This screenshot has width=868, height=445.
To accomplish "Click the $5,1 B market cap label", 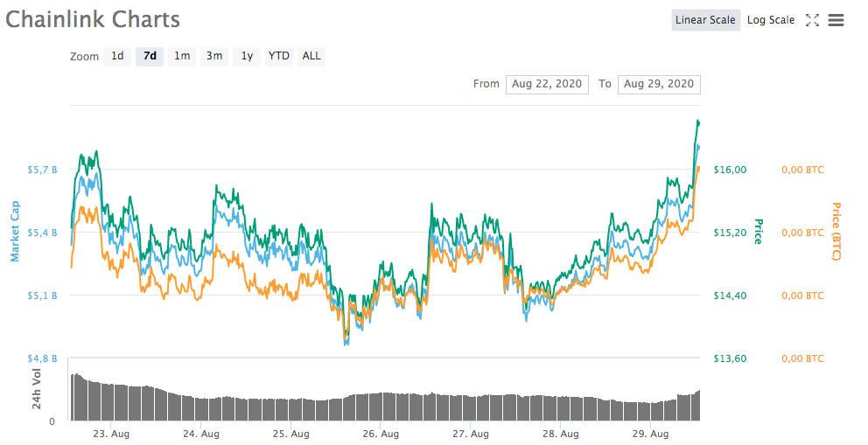I will click(42, 296).
